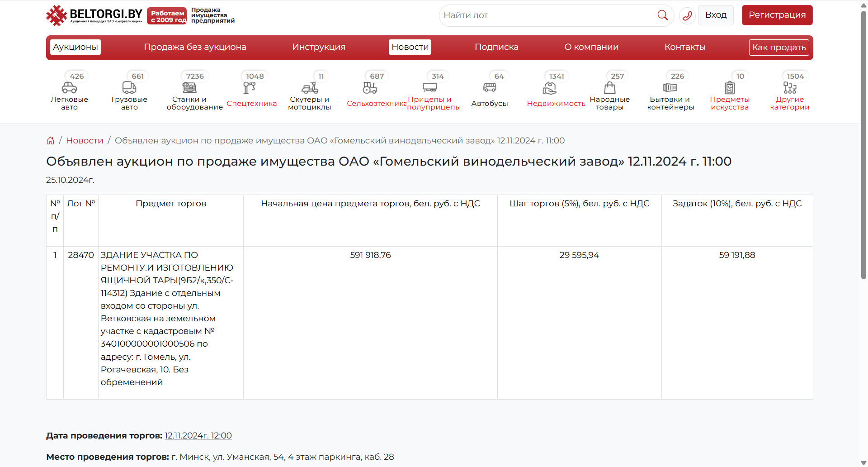Viewport: 868px width, 467px height.
Task: Click bid step value 29 595,94
Action: 579,255
